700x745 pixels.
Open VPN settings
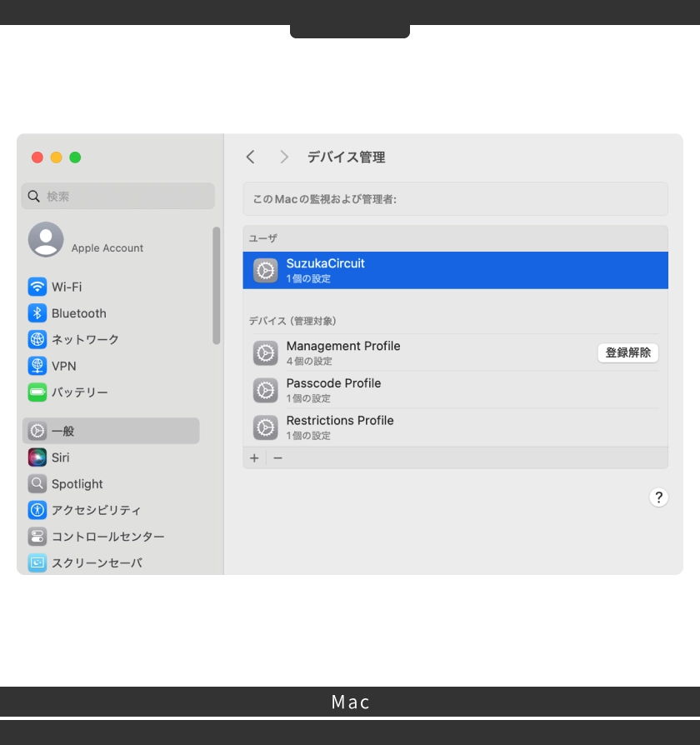[64, 366]
